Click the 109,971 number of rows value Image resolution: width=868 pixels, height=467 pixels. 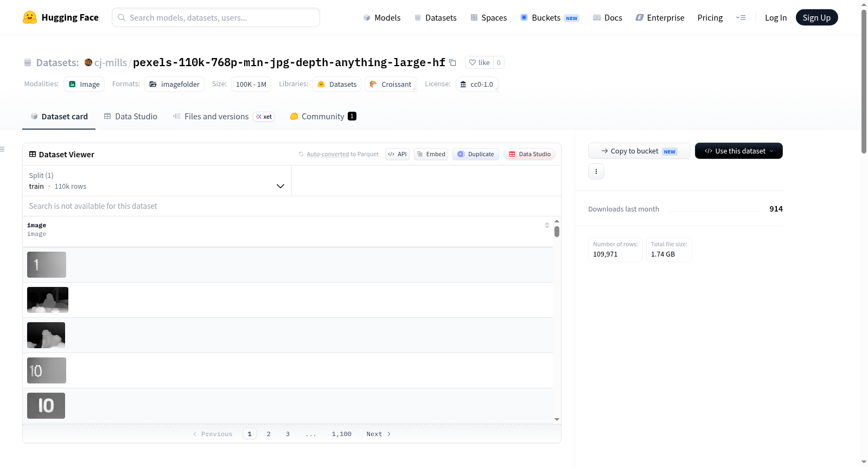pyautogui.click(x=605, y=254)
